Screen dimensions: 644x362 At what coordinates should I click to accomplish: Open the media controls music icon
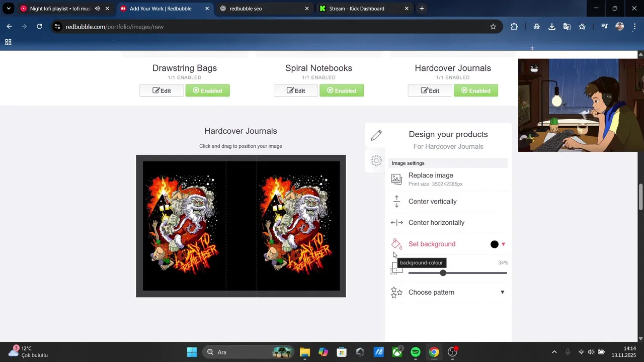605,27
